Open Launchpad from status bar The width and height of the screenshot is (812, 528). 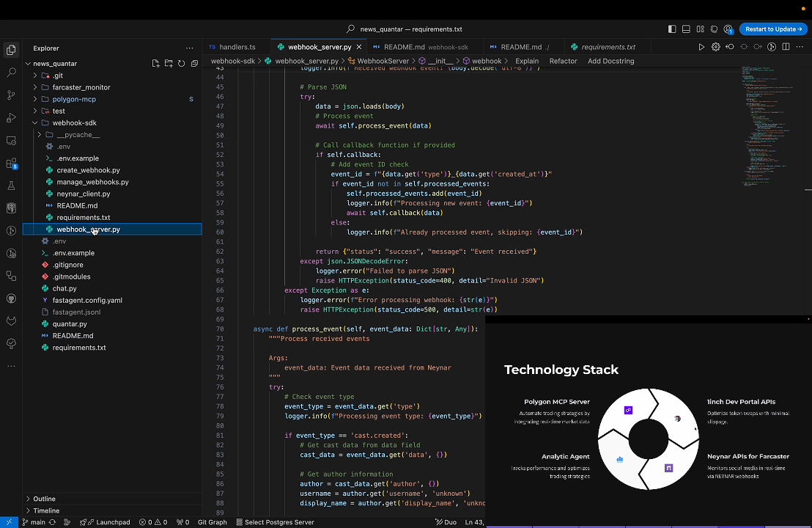pyautogui.click(x=105, y=522)
